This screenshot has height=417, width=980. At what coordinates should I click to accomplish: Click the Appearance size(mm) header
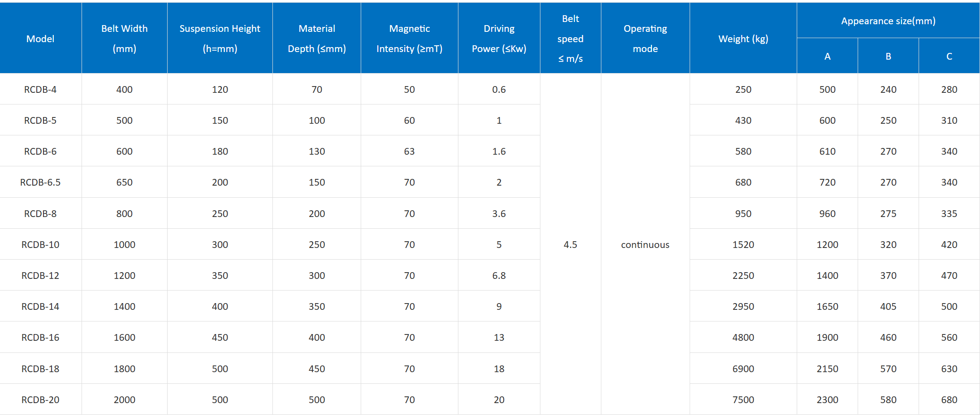tap(888, 21)
